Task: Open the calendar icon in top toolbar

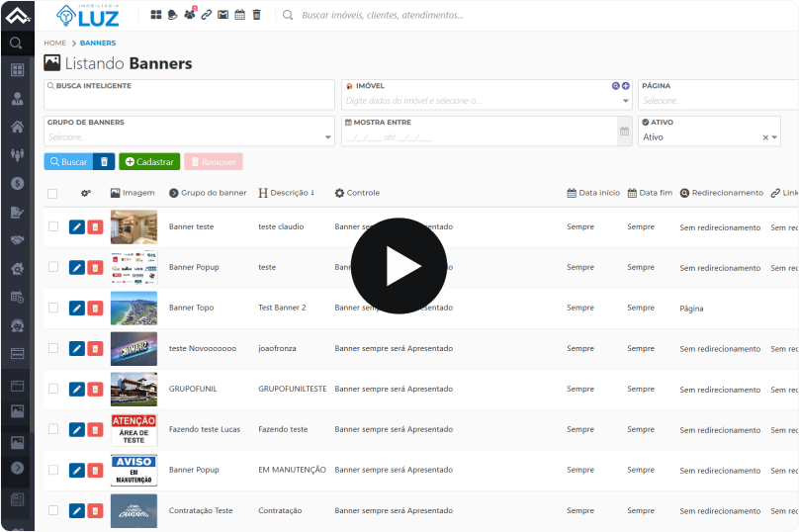Action: [239, 15]
